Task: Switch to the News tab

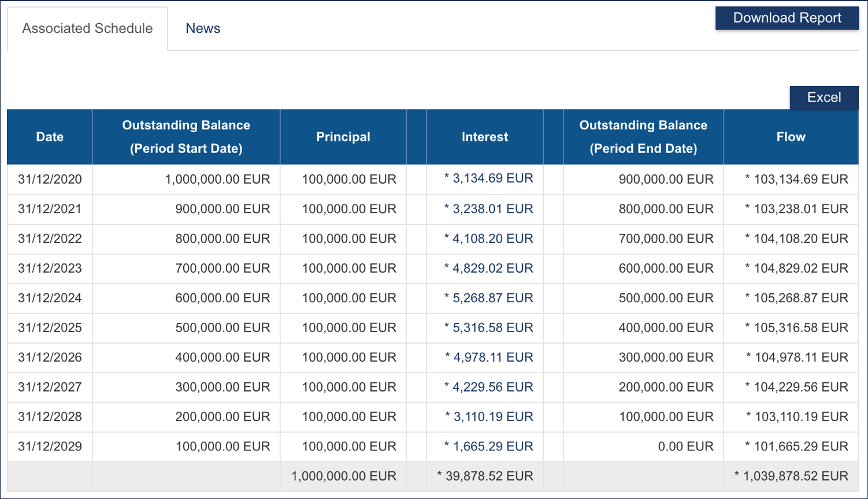Action: coord(202,28)
